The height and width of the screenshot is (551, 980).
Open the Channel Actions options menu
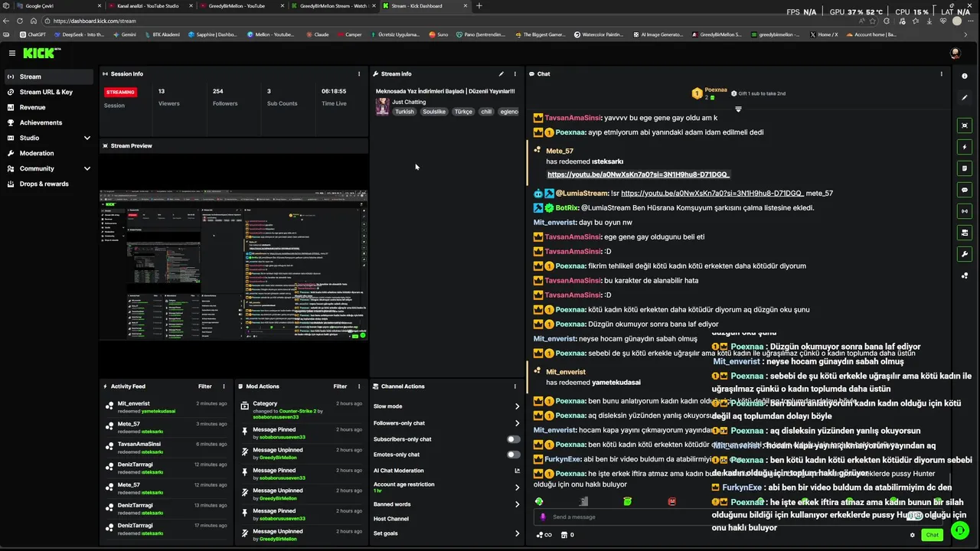[515, 386]
